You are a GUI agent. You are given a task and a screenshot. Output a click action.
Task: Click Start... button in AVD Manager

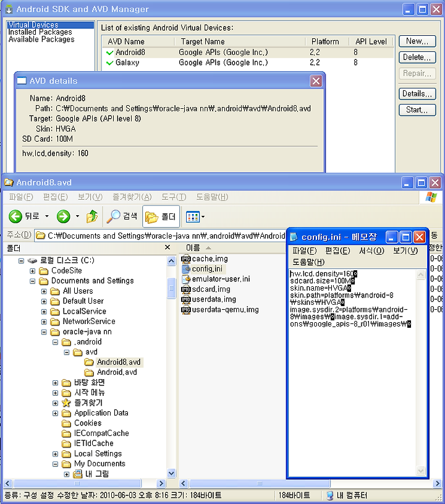417,109
